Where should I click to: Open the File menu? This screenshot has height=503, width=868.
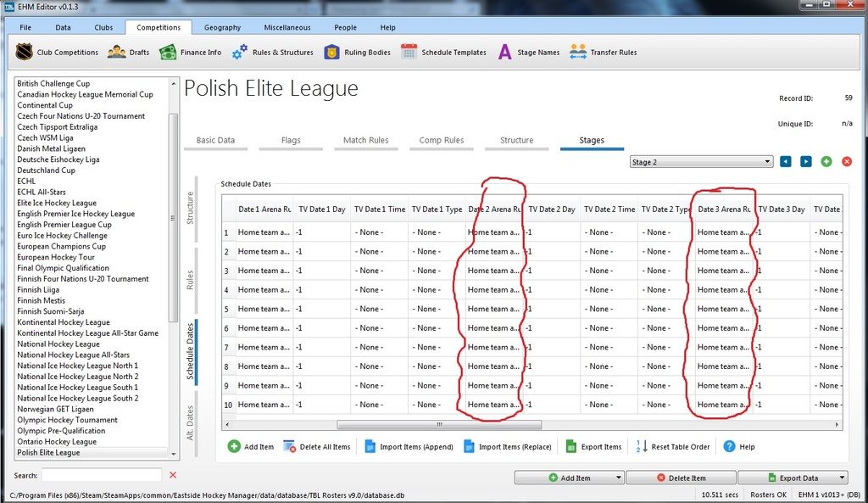click(25, 27)
